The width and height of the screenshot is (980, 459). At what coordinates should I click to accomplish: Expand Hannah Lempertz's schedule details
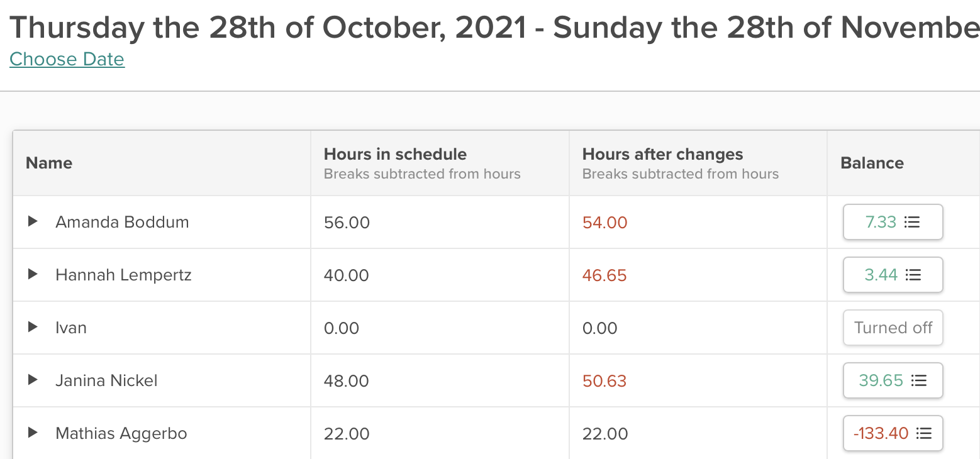(x=33, y=275)
